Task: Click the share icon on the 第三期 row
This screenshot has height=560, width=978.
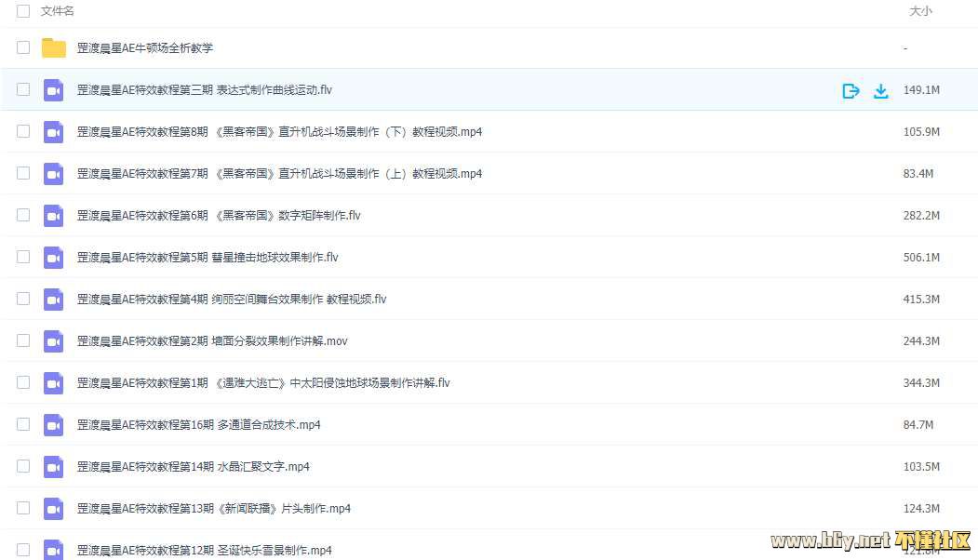Action: coord(850,90)
